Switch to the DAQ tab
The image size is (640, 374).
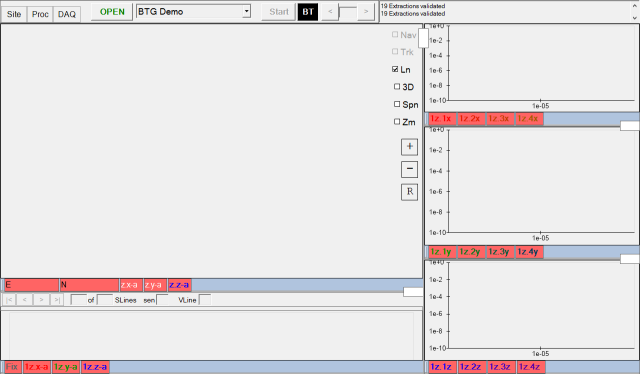[67, 14]
